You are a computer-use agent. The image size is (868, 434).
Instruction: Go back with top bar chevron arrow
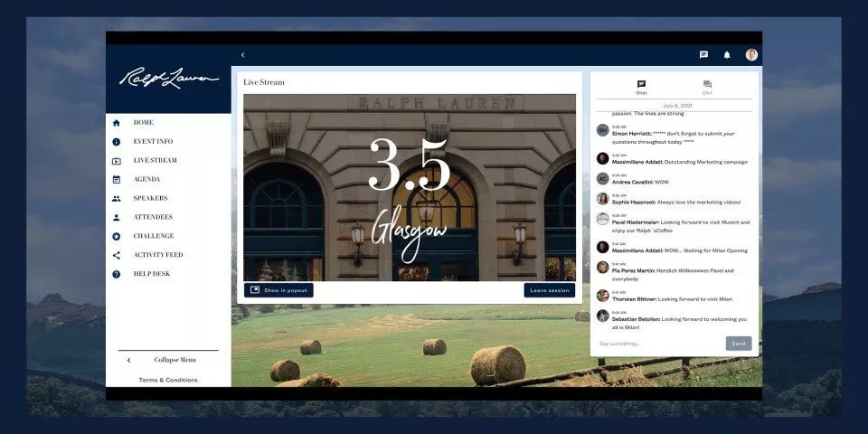[x=242, y=55]
